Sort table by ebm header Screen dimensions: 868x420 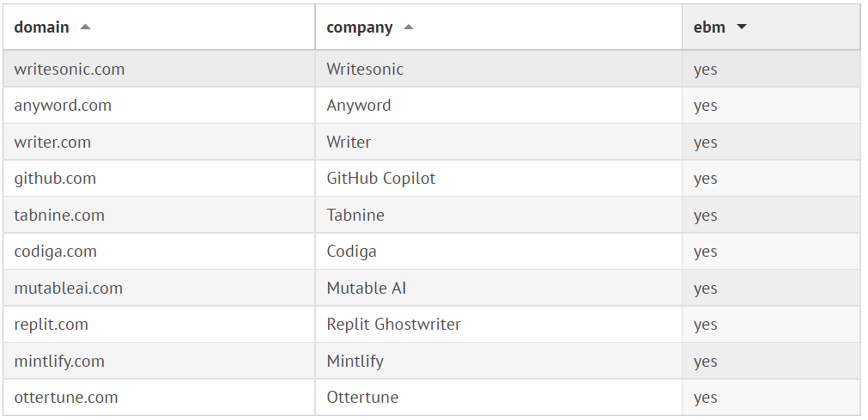[709, 27]
